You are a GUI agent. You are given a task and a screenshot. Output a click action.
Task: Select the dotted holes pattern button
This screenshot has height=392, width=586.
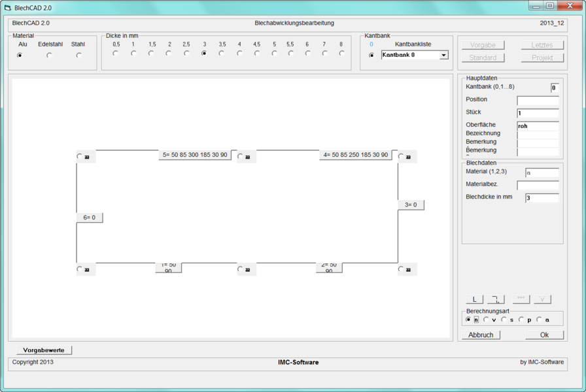point(521,299)
